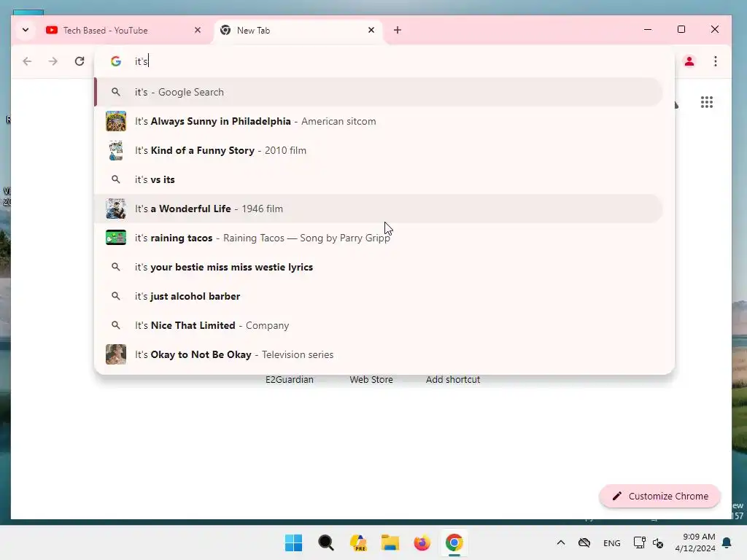Launch Firefox from the taskbar

(422, 542)
